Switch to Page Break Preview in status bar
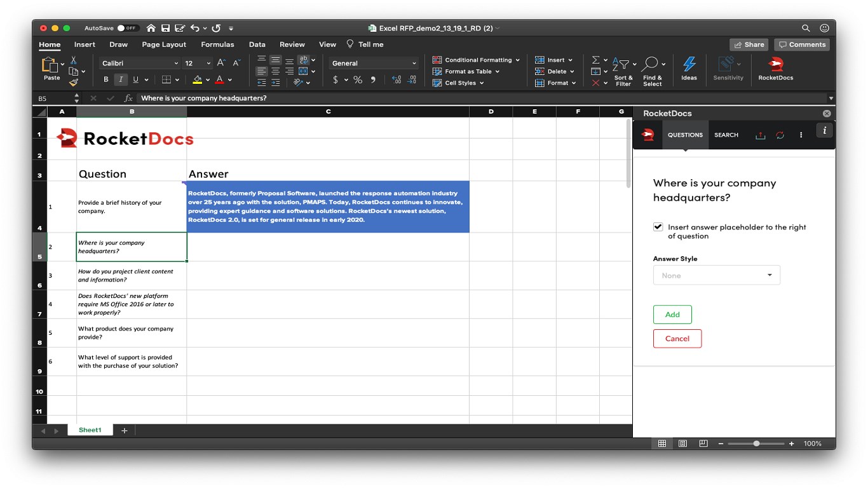This screenshot has width=868, height=488. (703, 444)
